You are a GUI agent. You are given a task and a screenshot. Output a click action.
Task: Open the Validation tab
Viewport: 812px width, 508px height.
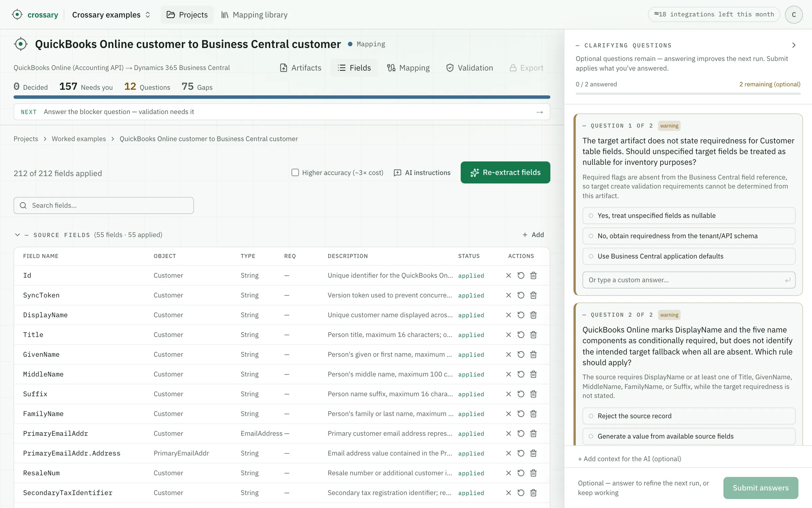tap(469, 68)
